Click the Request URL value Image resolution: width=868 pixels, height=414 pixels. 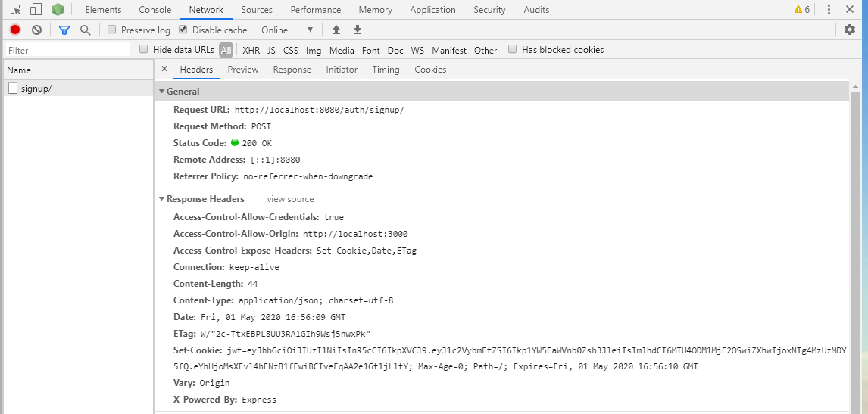tap(320, 111)
